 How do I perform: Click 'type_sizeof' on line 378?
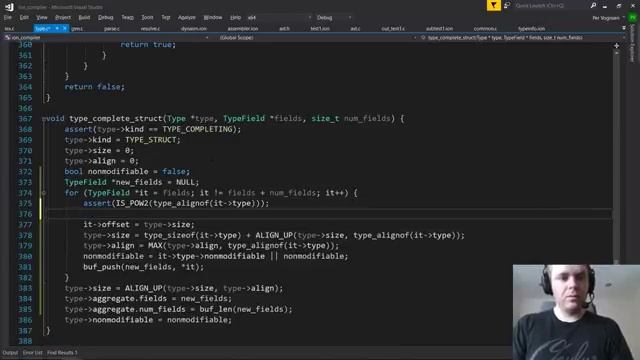pyautogui.click(x=169, y=236)
